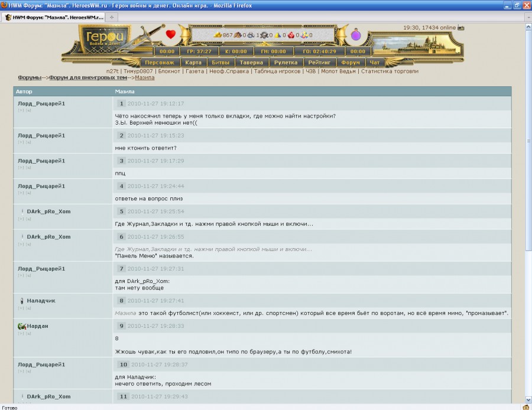Click the Герои game logo
This screenshot has height=410, width=532.
(105, 39)
